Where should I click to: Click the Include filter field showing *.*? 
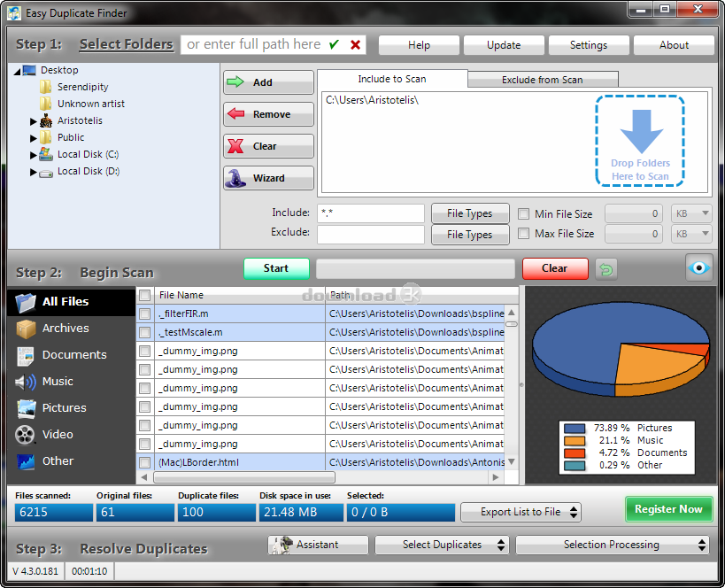click(x=370, y=213)
